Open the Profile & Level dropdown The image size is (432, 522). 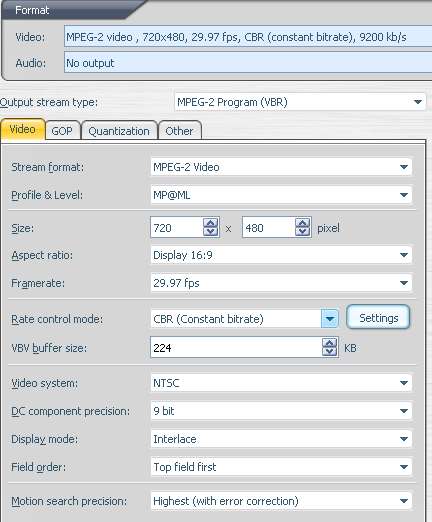click(x=281, y=195)
